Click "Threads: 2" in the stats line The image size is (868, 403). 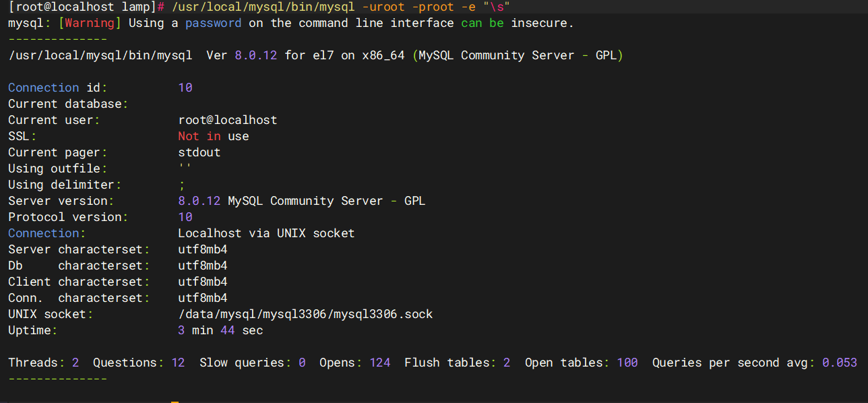tap(44, 363)
